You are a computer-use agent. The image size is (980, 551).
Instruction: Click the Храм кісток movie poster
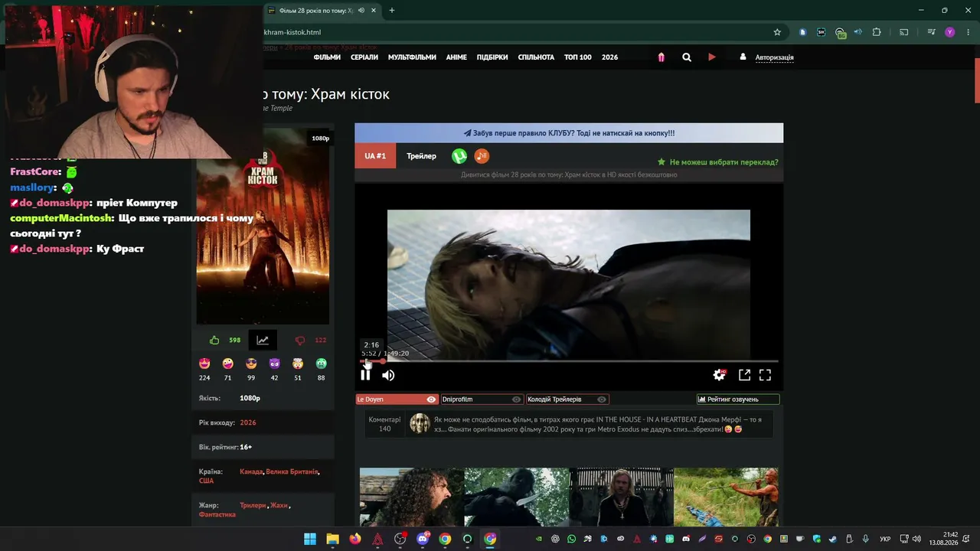(263, 227)
